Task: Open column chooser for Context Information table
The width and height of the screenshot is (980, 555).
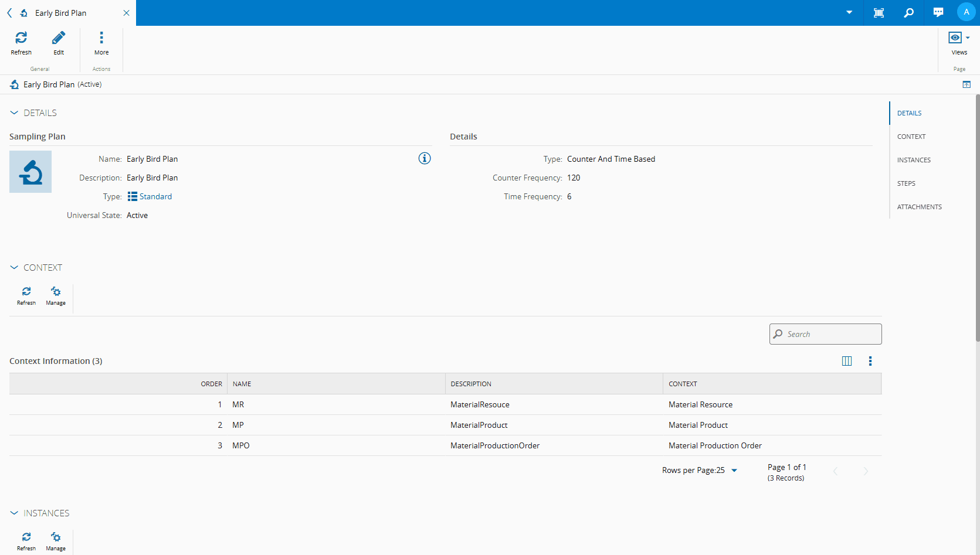Action: (847, 361)
